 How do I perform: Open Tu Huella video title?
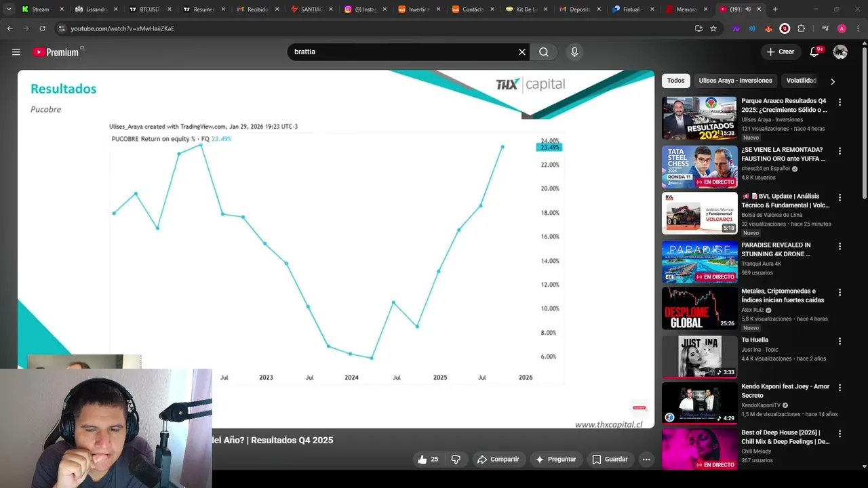click(x=755, y=340)
